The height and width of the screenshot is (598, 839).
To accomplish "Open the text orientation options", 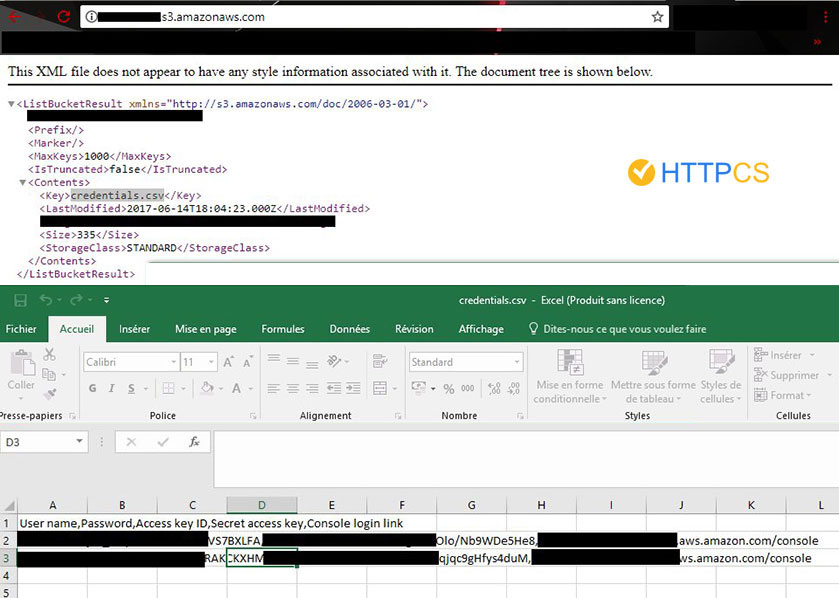I will click(x=334, y=361).
